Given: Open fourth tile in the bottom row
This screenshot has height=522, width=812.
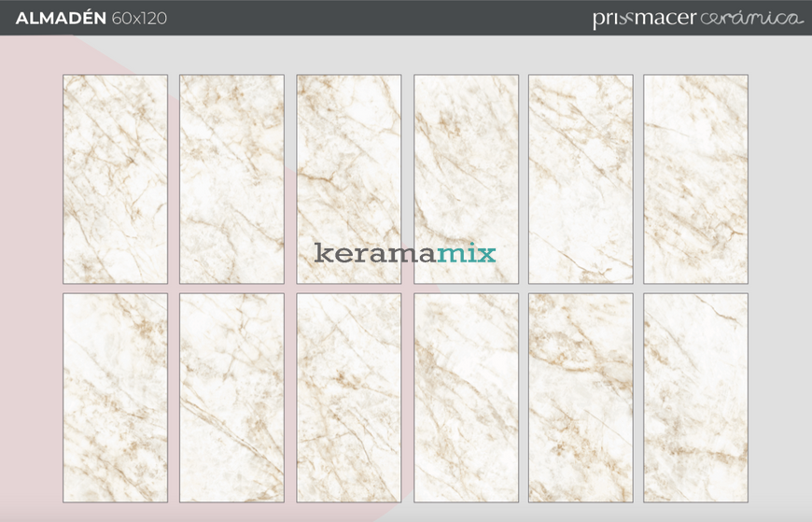Looking at the screenshot, I should [x=466, y=398].
